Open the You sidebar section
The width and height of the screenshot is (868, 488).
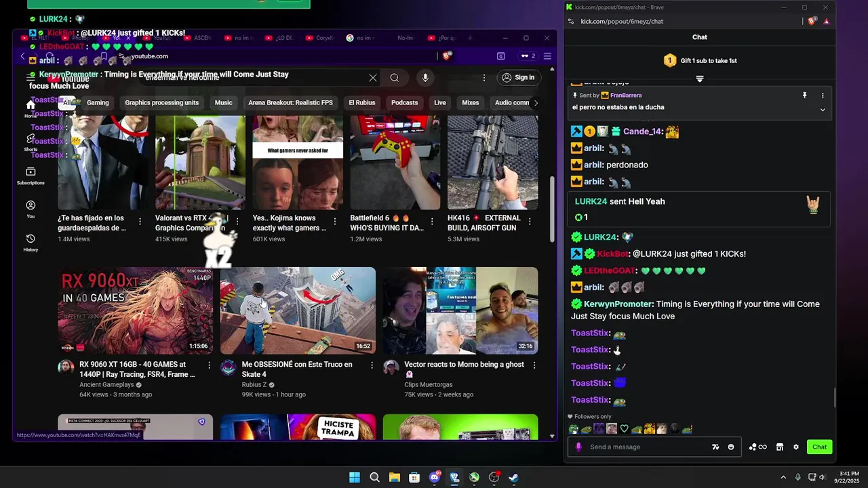click(31, 209)
